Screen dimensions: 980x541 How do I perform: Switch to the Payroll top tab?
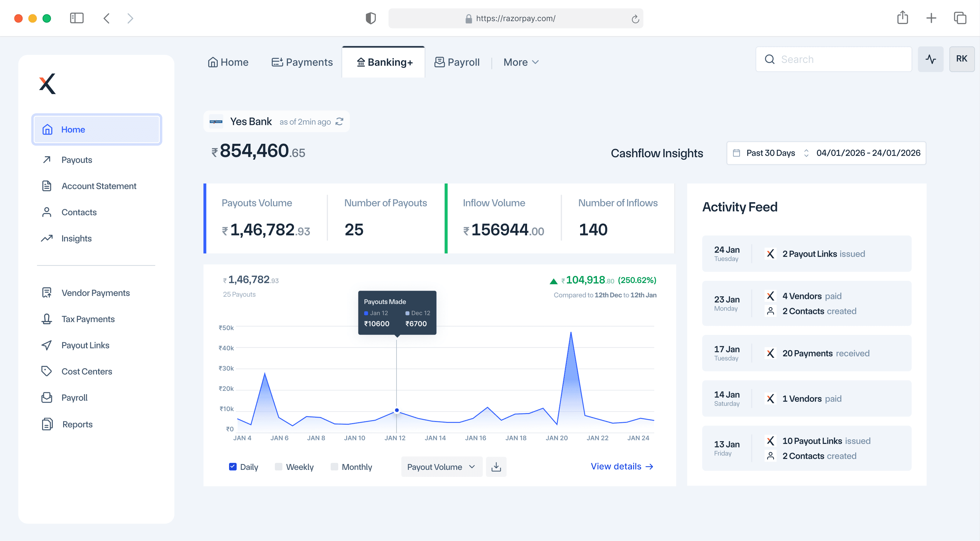tap(457, 62)
